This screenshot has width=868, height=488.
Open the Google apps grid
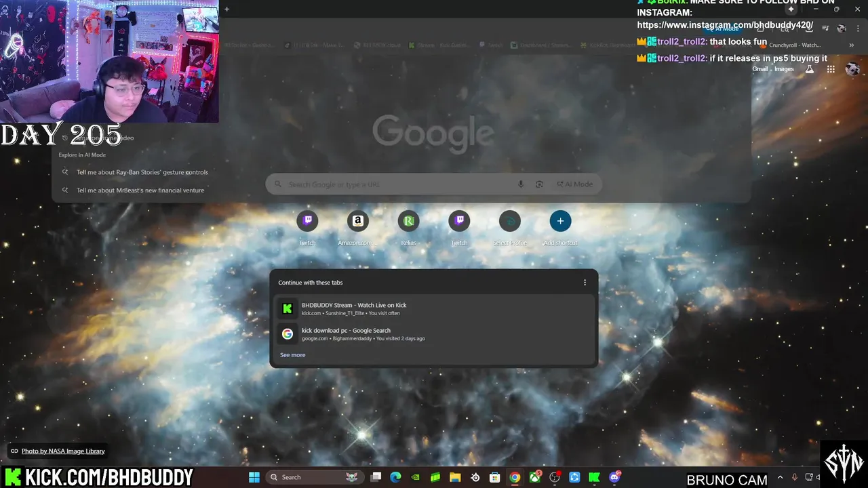831,69
